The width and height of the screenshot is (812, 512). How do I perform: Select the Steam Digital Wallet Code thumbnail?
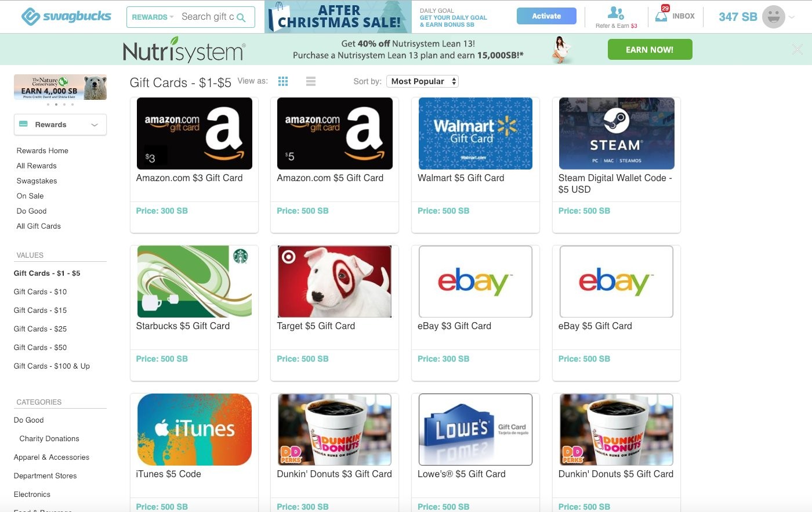coord(617,134)
